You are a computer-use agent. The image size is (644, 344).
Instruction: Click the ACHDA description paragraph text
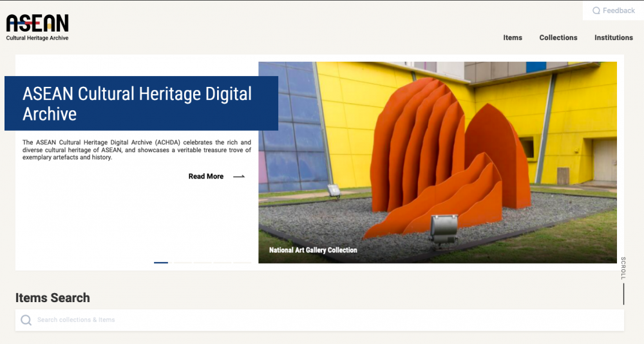[137, 149]
